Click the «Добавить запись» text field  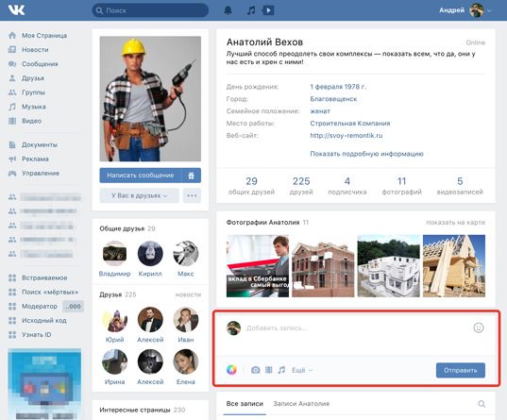pyautogui.click(x=357, y=328)
